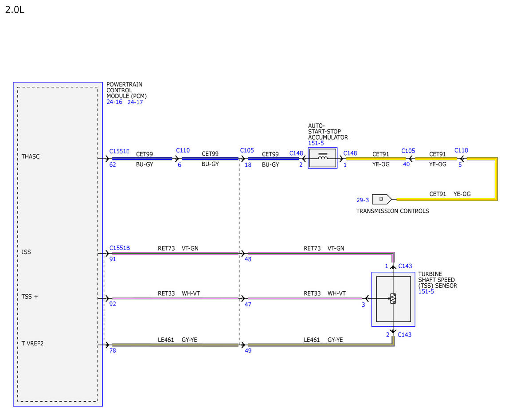The image size is (532, 411).
Task: Open the 151-5 reference under Auto-Start-Stop Accumulator
Action: 316,143
